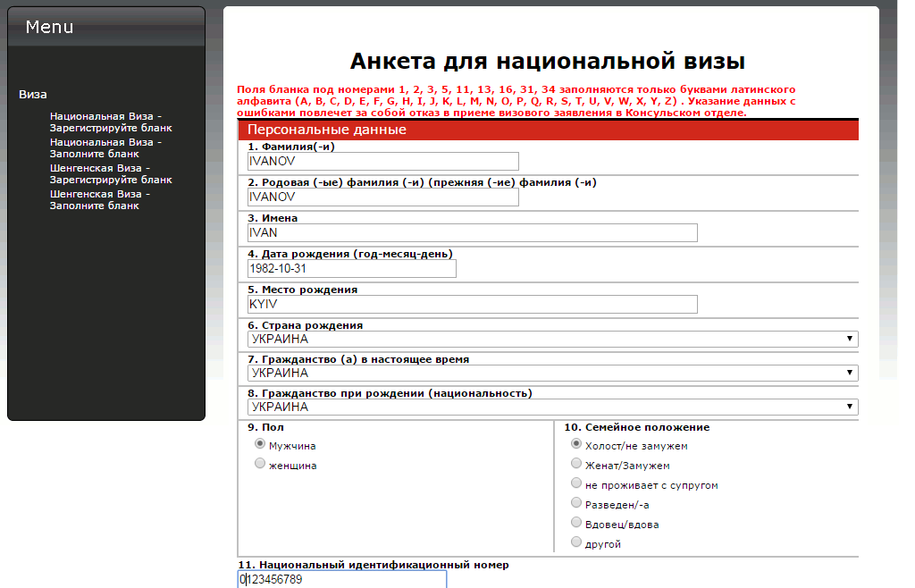Viewport: 915px width, 588px height.
Task: Click the '6. Страна рождения' label
Action: tap(306, 325)
